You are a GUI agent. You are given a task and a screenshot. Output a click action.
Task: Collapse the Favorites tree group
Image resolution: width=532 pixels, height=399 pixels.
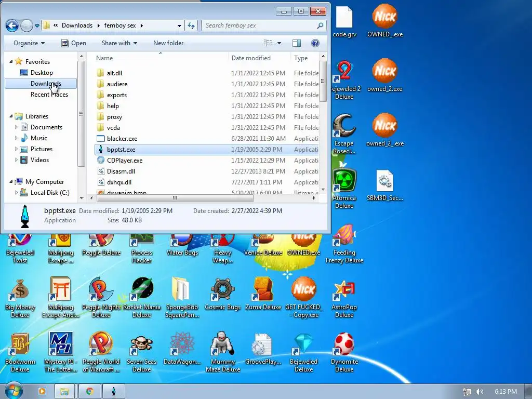point(11,61)
